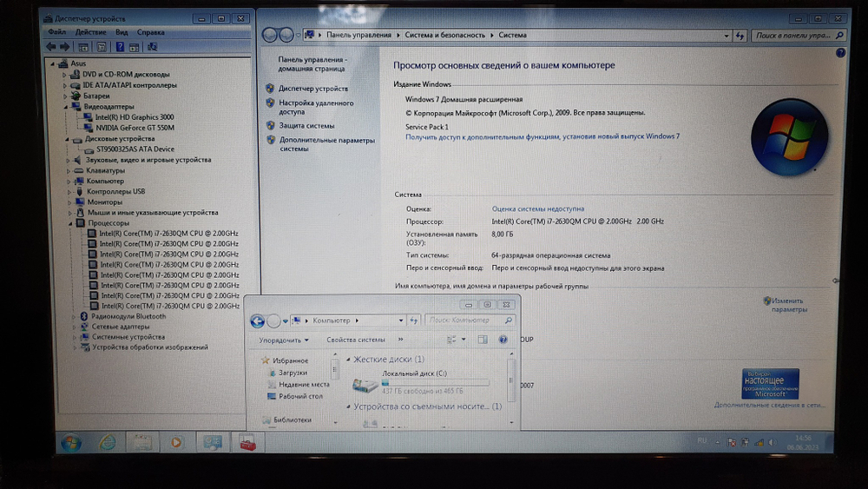The image size is (868, 489).
Task: Collapse the Процессоры category
Action: tap(70, 223)
